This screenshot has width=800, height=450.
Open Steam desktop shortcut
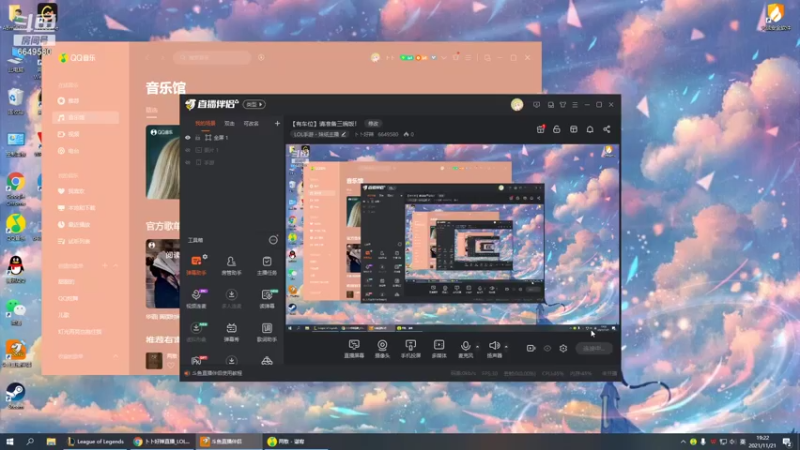(x=16, y=396)
